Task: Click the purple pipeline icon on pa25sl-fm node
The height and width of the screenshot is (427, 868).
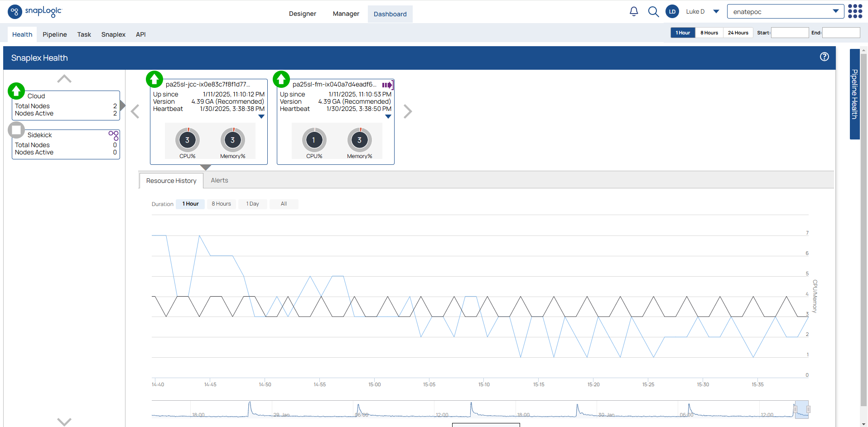Action: click(387, 85)
